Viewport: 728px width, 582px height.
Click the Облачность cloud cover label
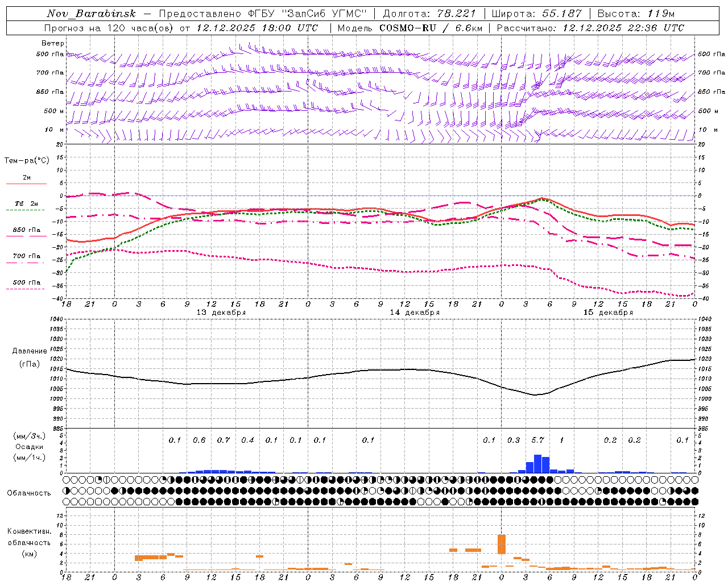29,493
